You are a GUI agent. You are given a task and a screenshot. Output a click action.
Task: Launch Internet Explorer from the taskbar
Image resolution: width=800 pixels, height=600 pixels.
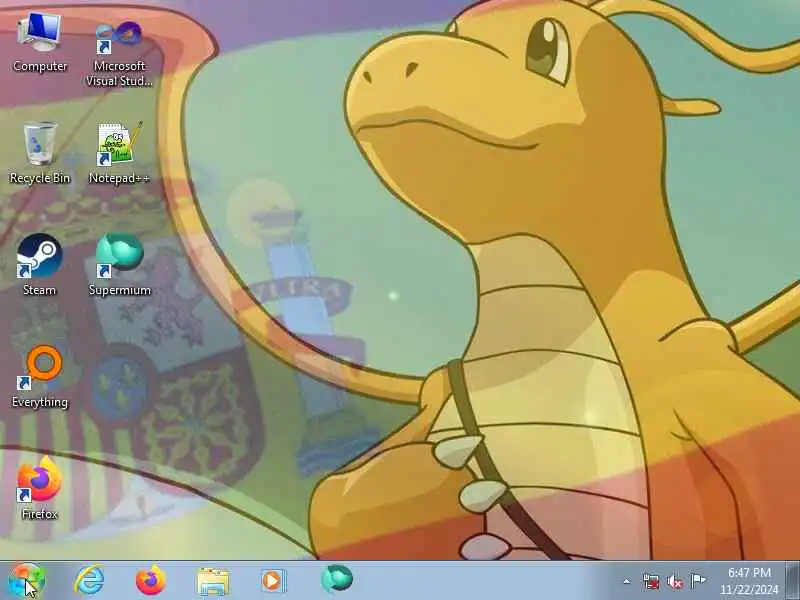click(x=89, y=581)
